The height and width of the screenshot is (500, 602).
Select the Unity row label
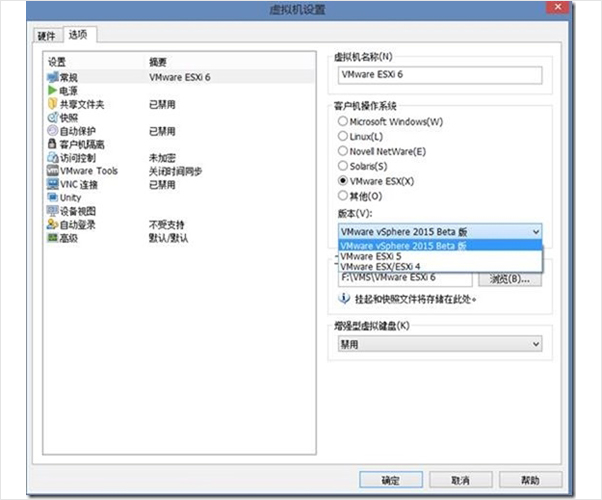(x=70, y=197)
